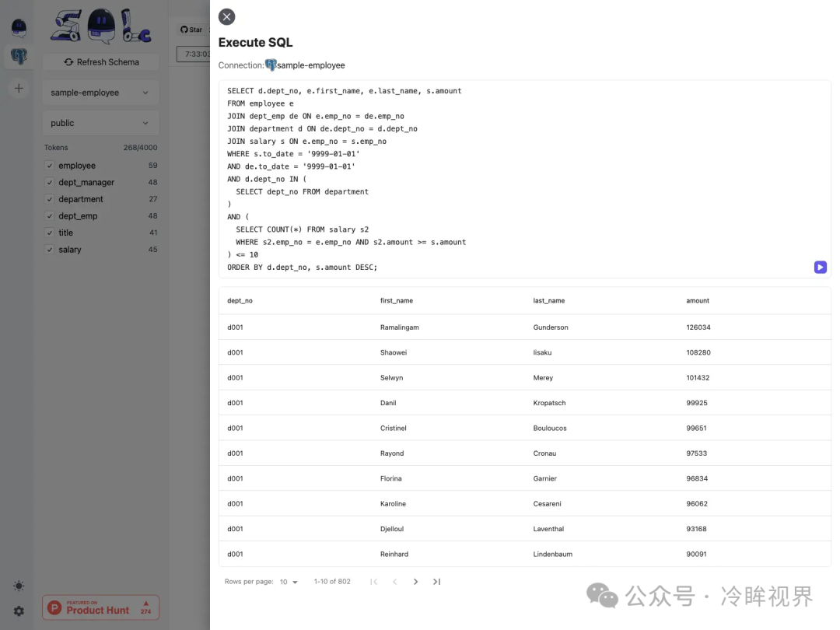Uncheck the employee table checkbox
This screenshot has width=840, height=630.
point(49,166)
